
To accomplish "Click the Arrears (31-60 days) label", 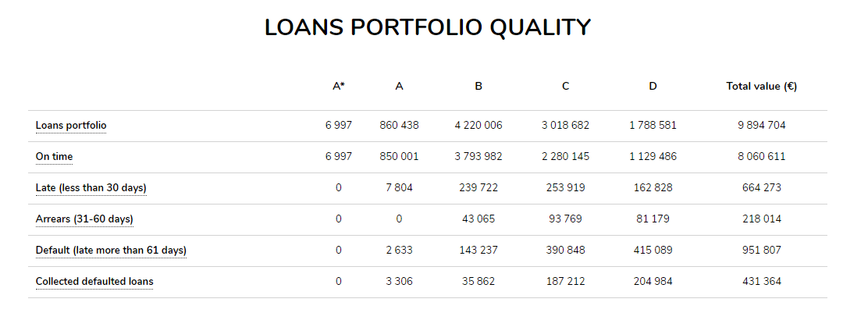I will click(84, 219).
